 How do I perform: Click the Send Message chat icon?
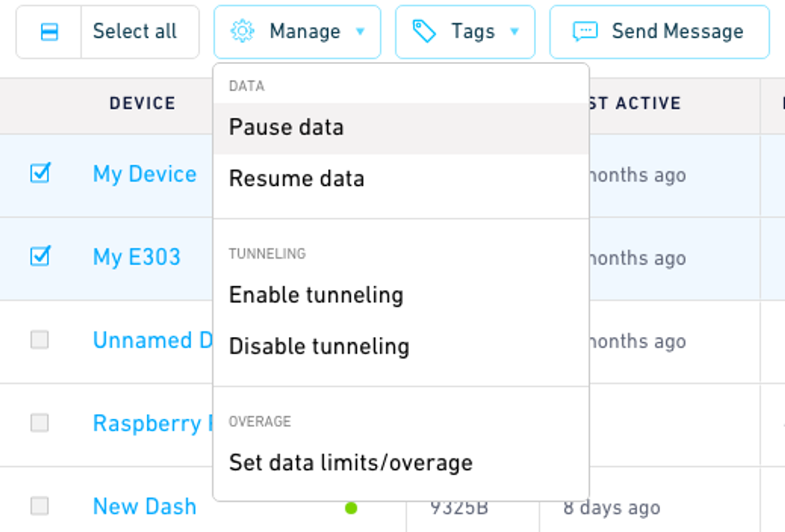[x=585, y=32]
